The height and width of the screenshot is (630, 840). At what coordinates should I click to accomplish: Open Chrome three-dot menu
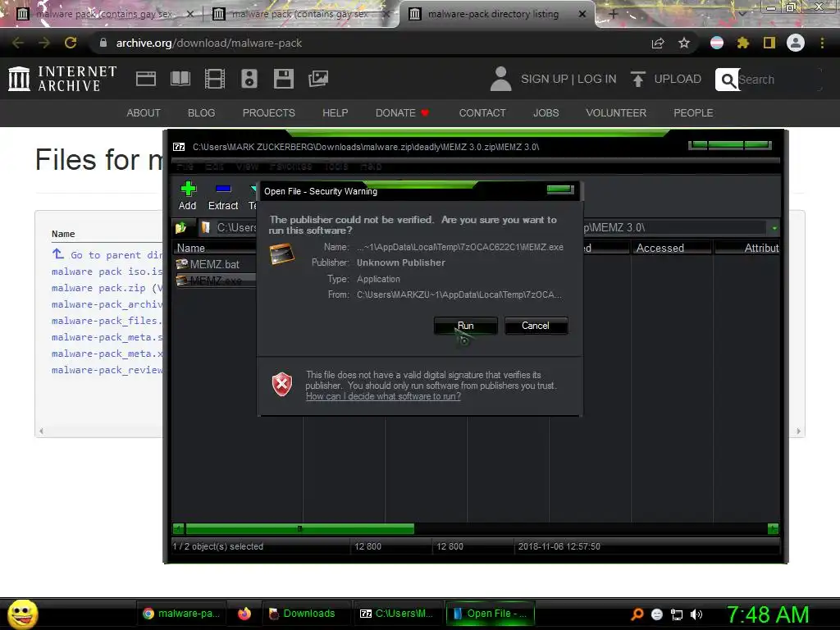click(x=822, y=43)
